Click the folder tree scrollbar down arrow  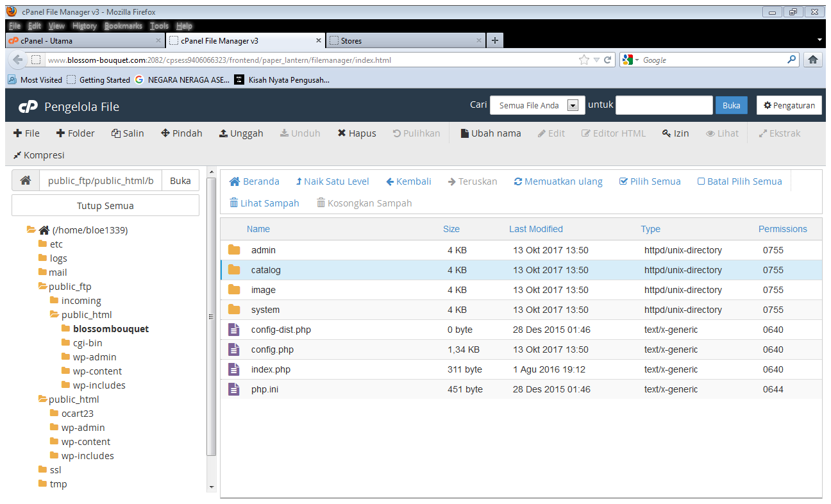212,487
